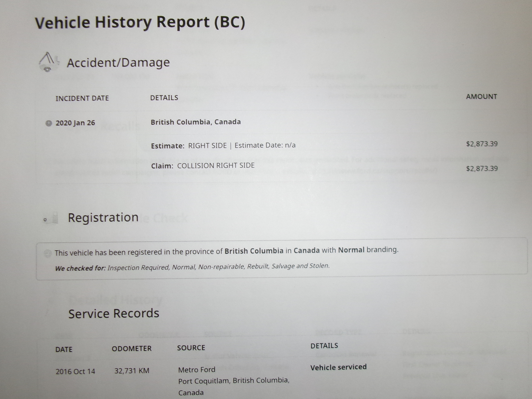This screenshot has width=532, height=399.
Task: Click the 2016 Oct 14 service date
Action: pos(75,371)
